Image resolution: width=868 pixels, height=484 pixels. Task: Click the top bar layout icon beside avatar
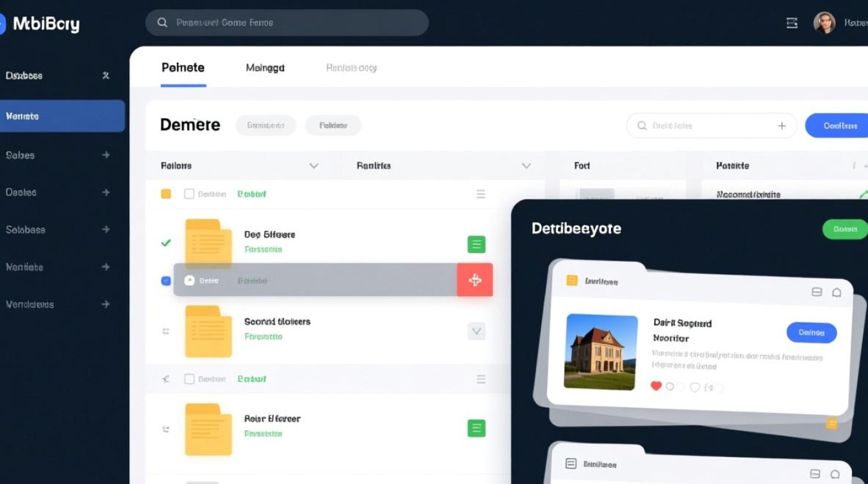click(x=792, y=23)
